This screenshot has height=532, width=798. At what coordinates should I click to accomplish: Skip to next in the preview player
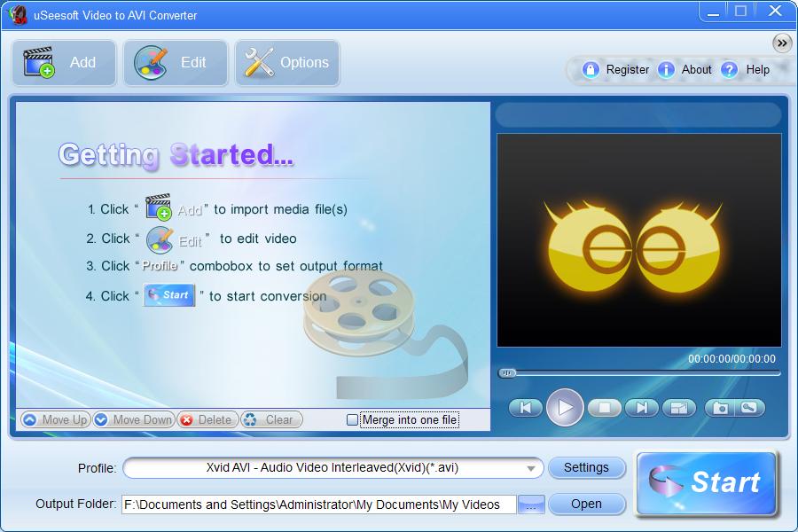coord(642,408)
